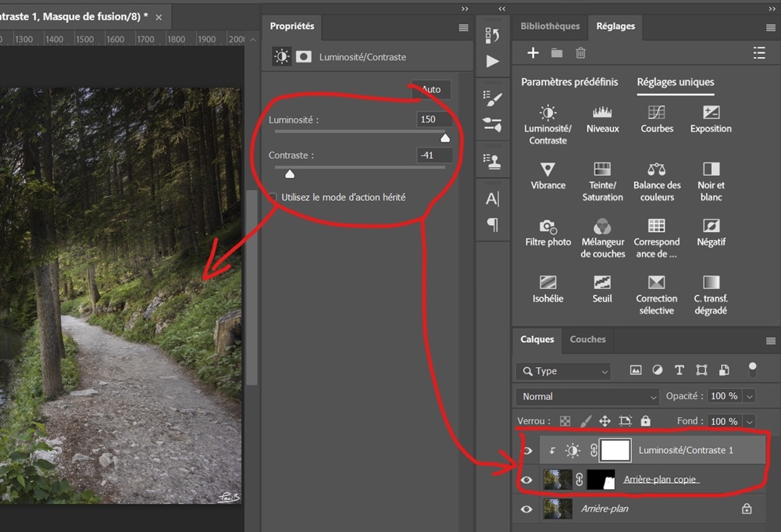The height and width of the screenshot is (532, 781).
Task: Add the Teinte/Saturation adjustment
Action: click(602, 182)
